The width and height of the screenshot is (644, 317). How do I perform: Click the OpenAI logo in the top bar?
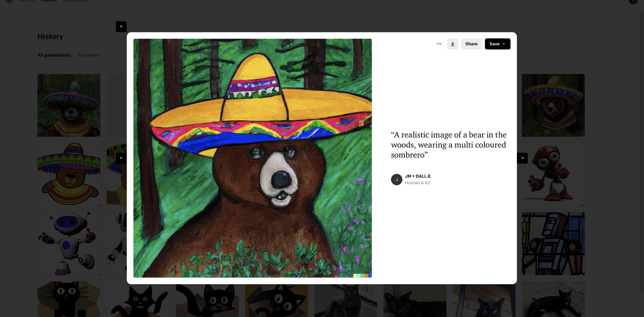click(8, 2)
